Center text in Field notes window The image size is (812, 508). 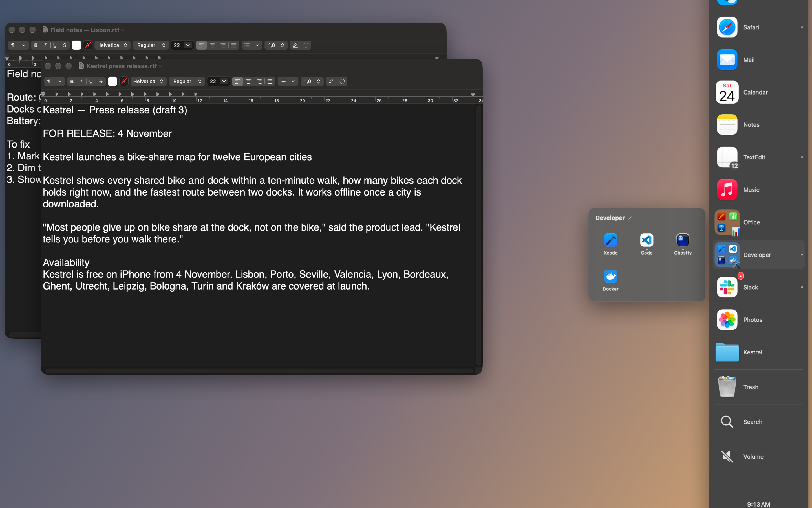coord(212,45)
